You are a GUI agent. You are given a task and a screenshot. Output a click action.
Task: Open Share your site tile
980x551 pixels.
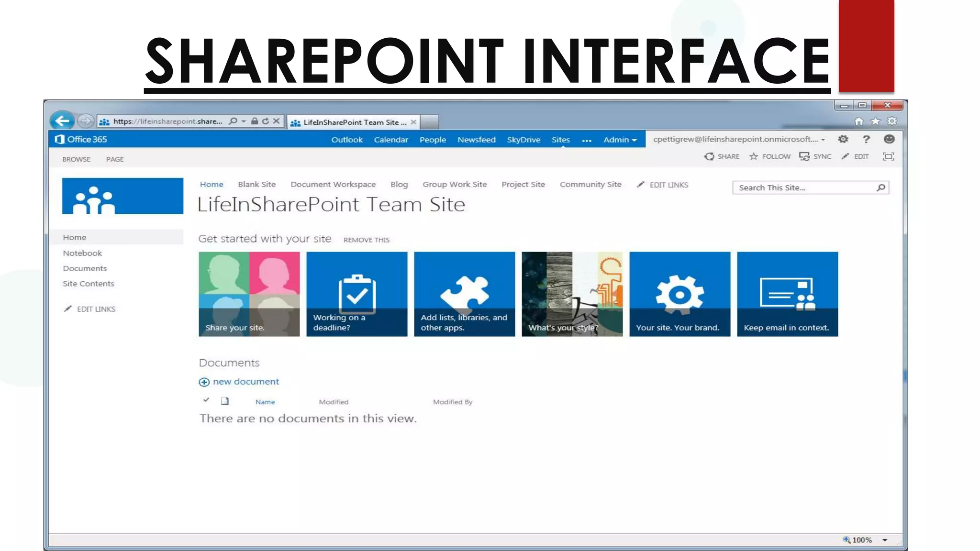pyautogui.click(x=249, y=294)
